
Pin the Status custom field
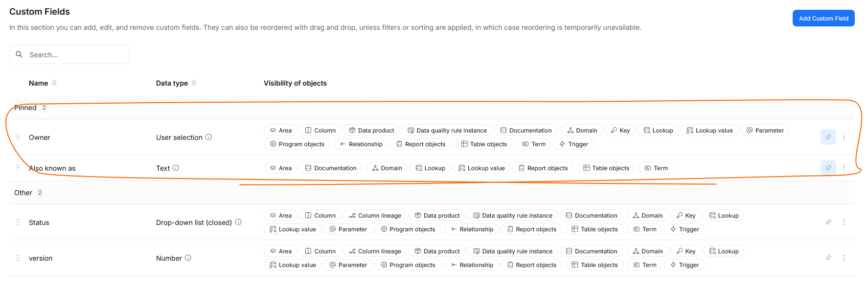828,222
